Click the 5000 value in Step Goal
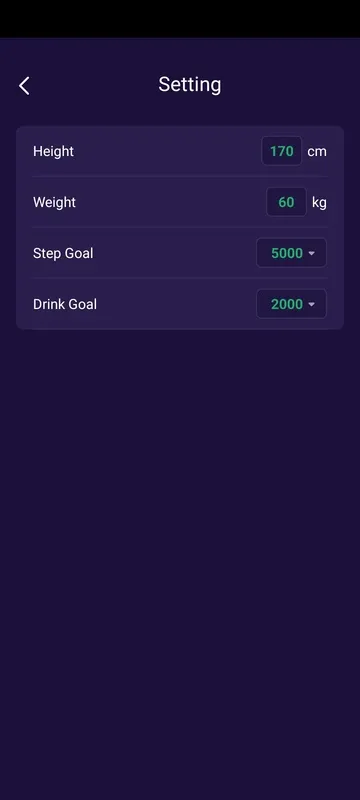 point(287,253)
